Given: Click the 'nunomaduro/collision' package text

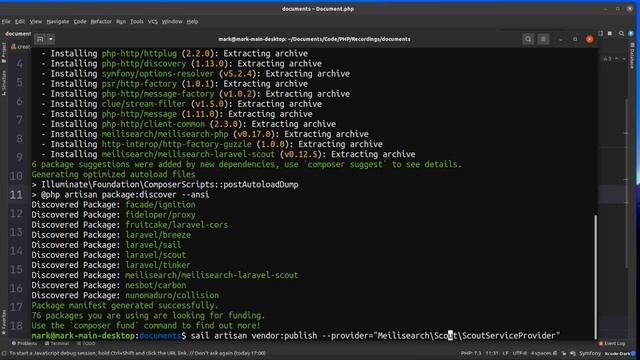Looking at the screenshot, I should tap(172, 295).
